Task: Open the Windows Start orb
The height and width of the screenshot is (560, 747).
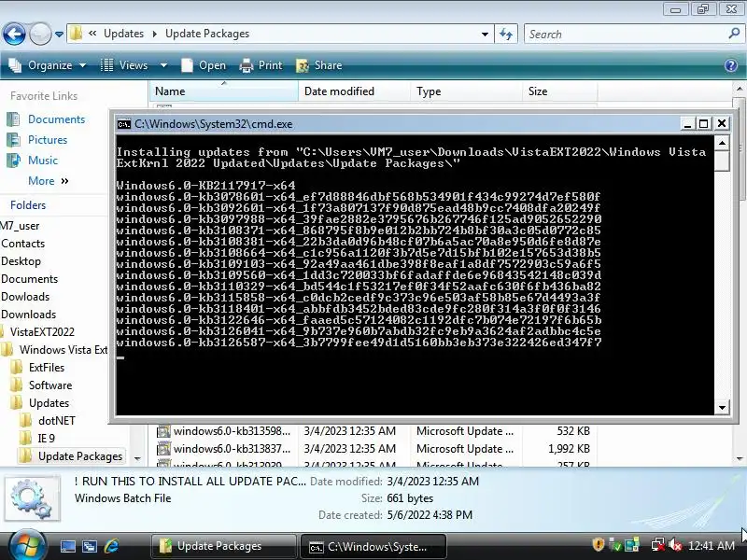Action: (x=27, y=545)
